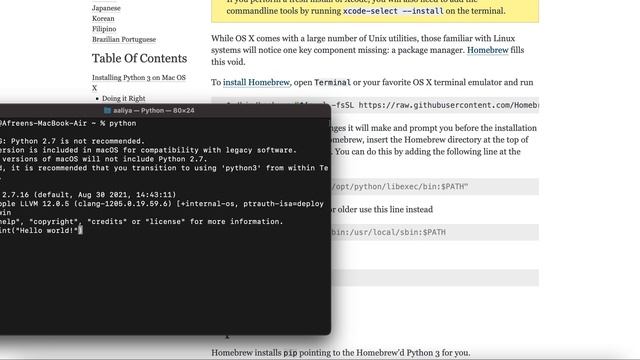Jump to the Doing it Right section

(124, 98)
